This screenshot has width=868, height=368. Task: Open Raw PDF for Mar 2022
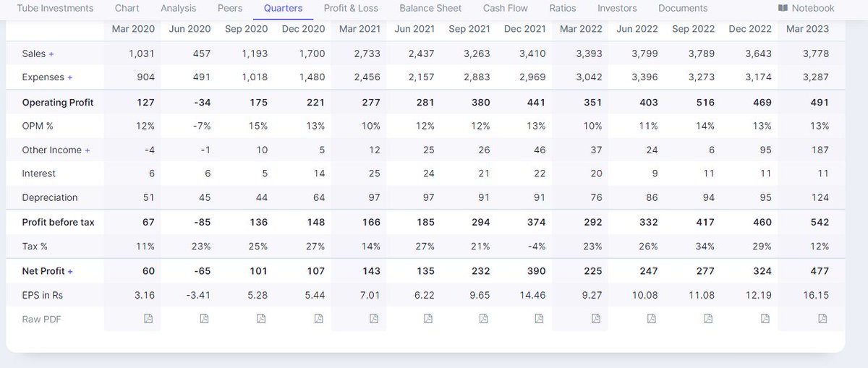point(595,319)
